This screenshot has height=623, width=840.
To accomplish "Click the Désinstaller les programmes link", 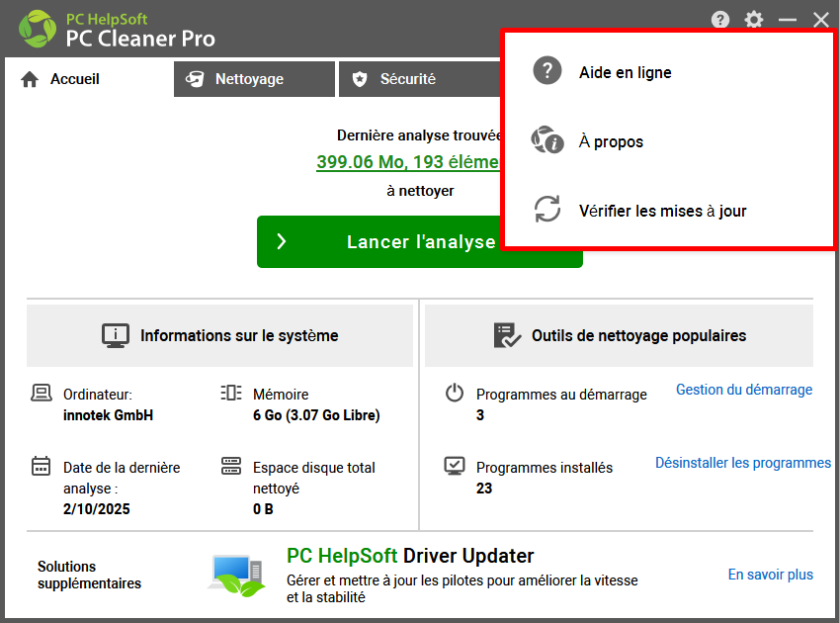I will coord(743,463).
